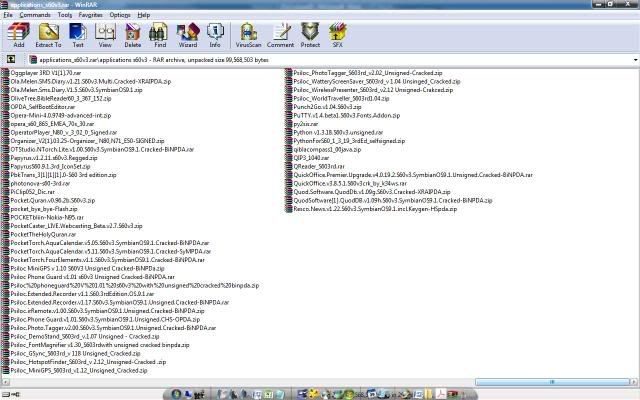The height and width of the screenshot is (400, 640).
Task: Launch the Wizard tool
Action: (x=188, y=35)
